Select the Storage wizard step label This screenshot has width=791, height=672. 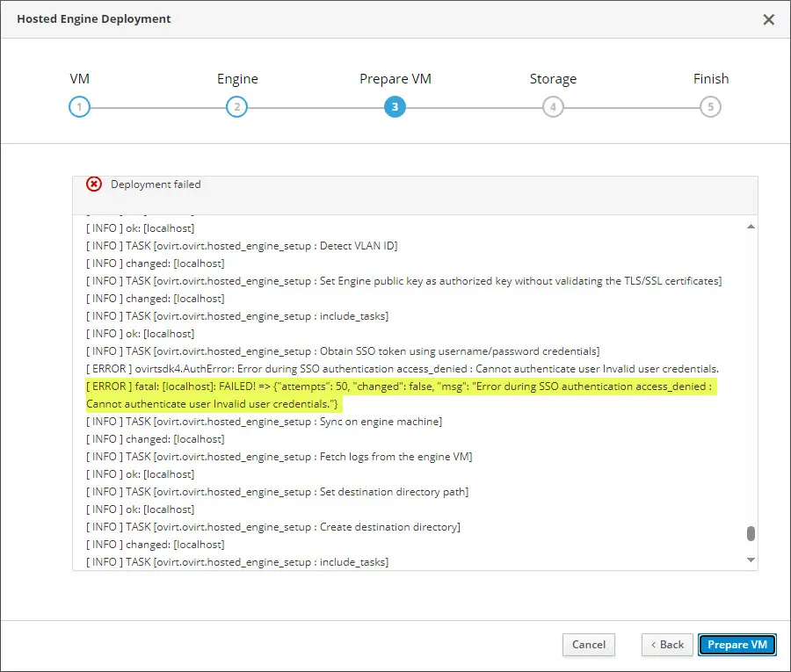click(x=553, y=79)
